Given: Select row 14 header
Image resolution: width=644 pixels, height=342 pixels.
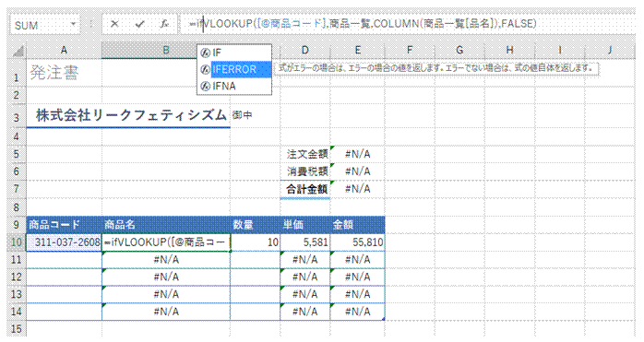Looking at the screenshot, I should (x=17, y=312).
